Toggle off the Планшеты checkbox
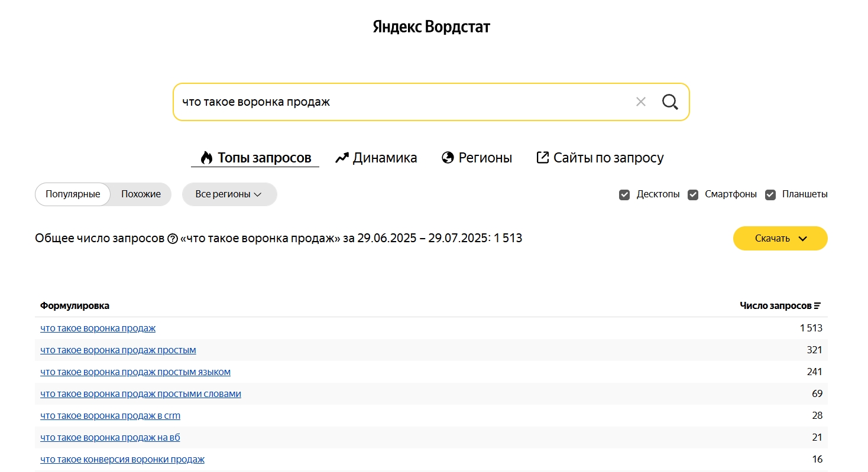The height and width of the screenshot is (472, 868). (770, 194)
